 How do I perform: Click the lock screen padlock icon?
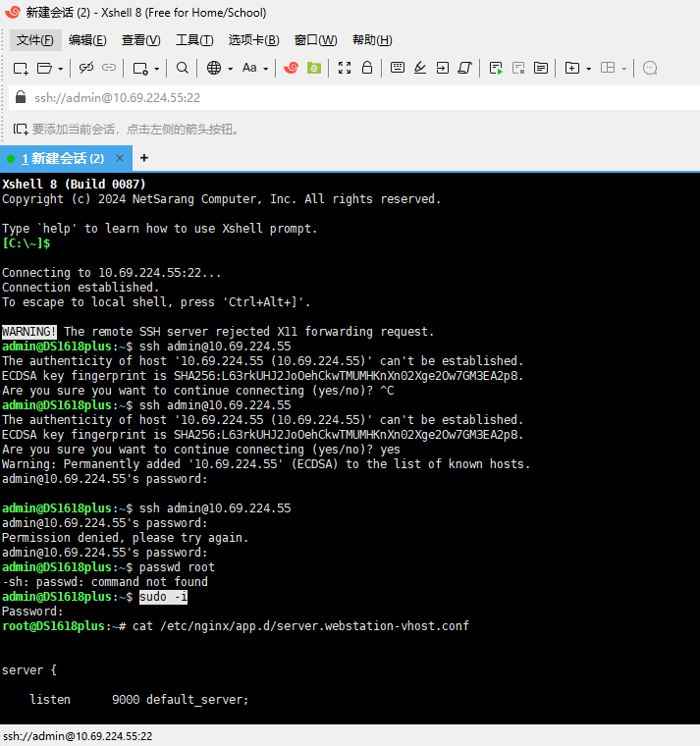coord(367,68)
